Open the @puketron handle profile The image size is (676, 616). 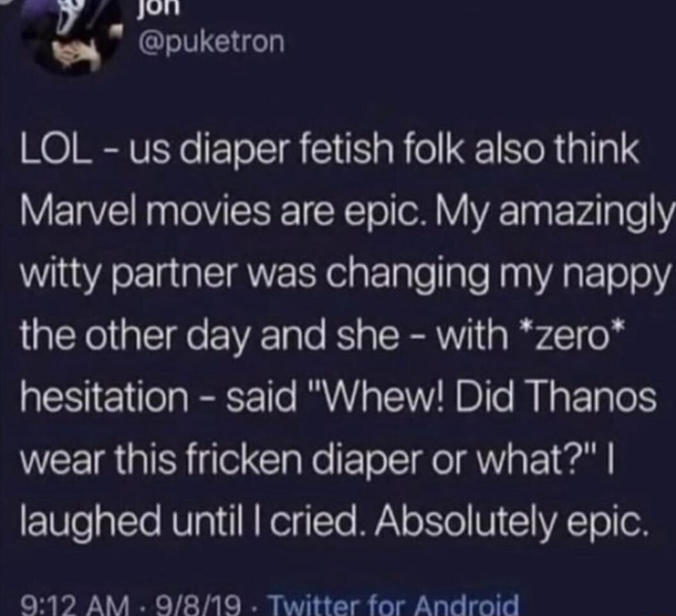212,42
